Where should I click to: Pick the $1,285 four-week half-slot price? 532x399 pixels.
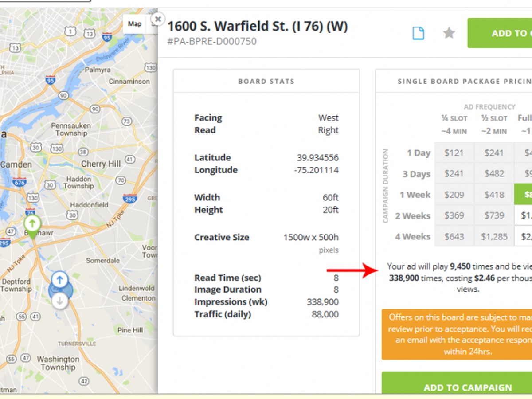494,236
